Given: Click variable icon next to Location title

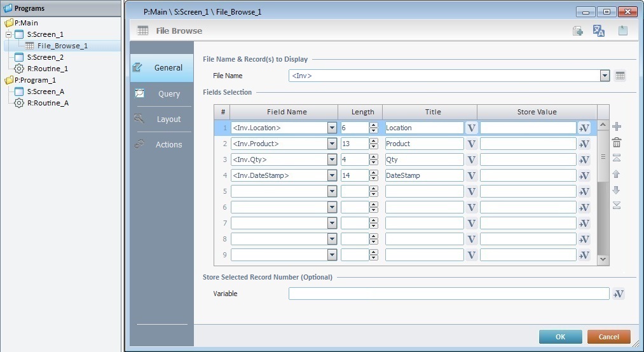Looking at the screenshot, I should pyautogui.click(x=471, y=128).
